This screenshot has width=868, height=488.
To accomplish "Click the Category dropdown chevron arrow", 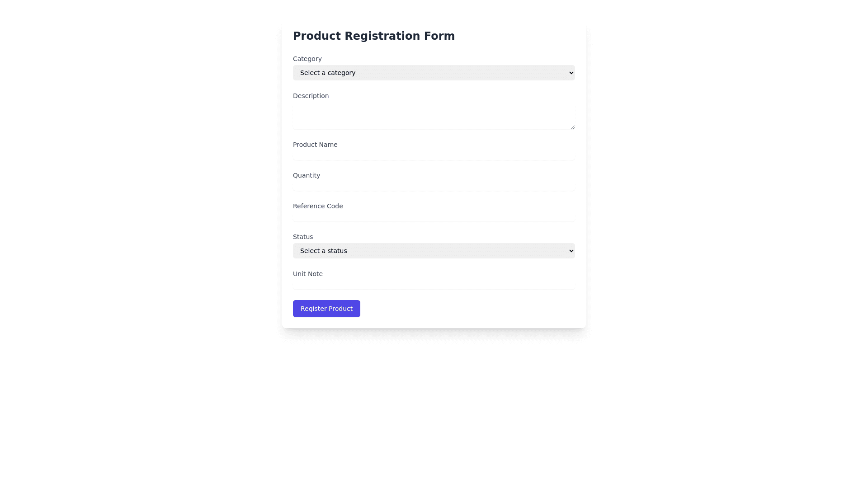I will 571,73.
